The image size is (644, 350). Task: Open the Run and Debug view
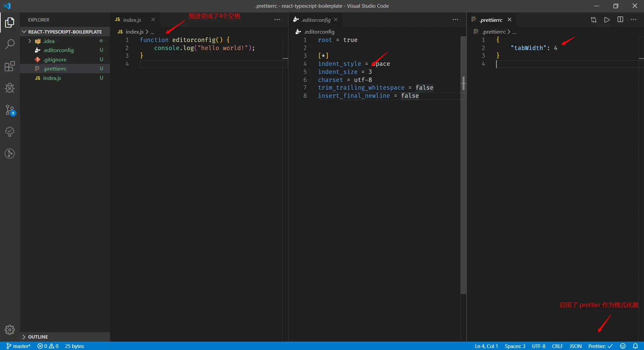(10, 88)
